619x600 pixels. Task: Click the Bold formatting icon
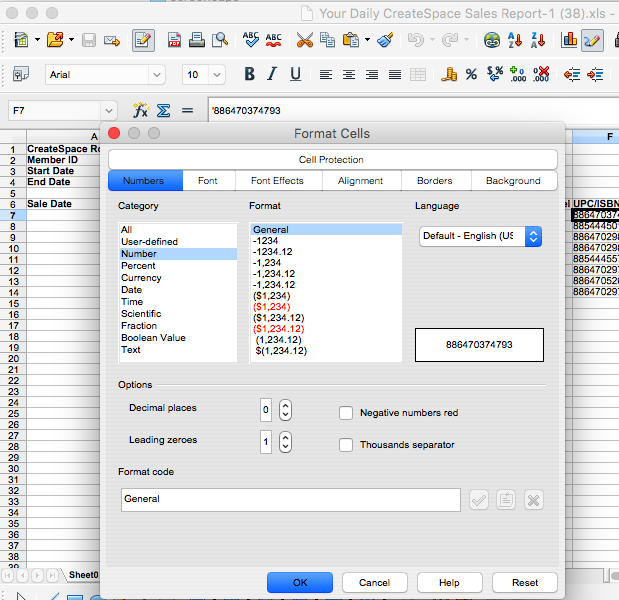coord(249,75)
